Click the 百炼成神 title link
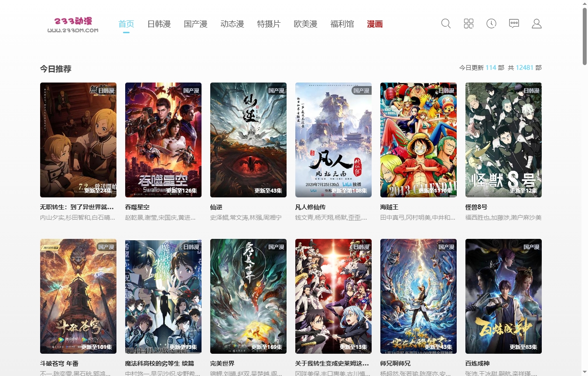 click(x=478, y=363)
